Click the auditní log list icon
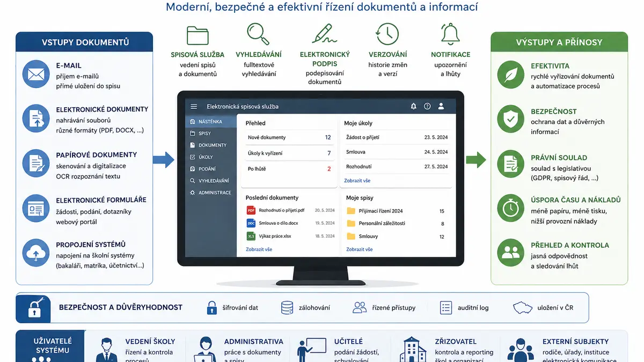Image resolution: width=644 pixels, height=362 pixels. (445, 307)
